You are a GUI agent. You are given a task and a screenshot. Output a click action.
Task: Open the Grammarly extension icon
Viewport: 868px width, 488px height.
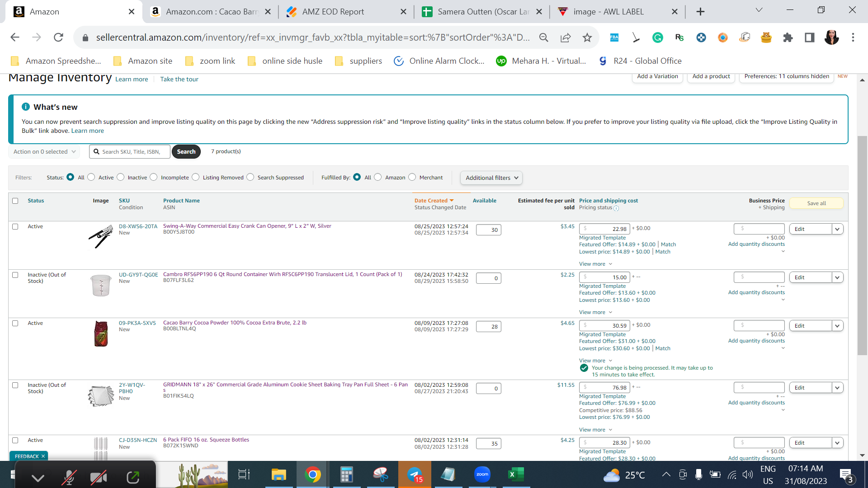coord(658,38)
